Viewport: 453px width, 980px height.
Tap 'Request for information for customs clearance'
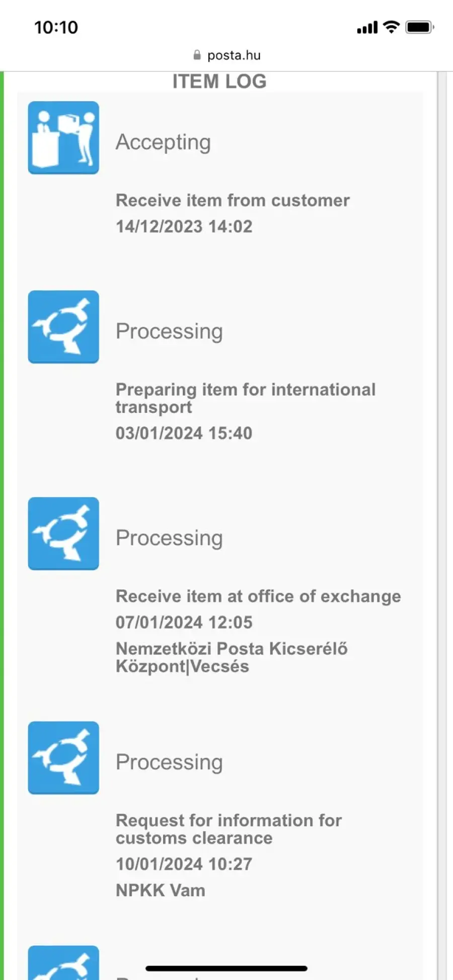(x=229, y=829)
